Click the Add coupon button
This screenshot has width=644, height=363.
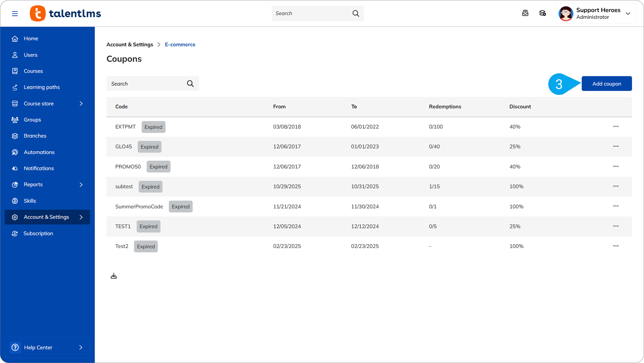point(607,83)
